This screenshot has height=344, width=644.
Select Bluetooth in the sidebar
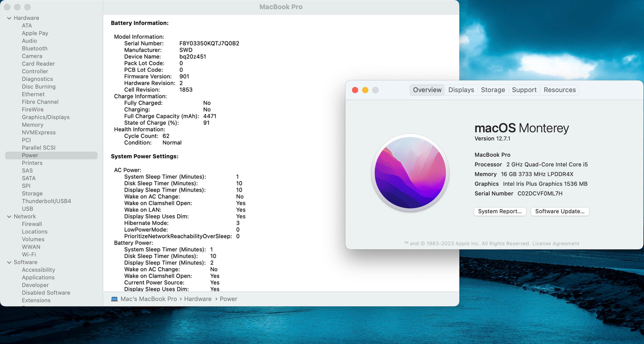pyautogui.click(x=35, y=49)
